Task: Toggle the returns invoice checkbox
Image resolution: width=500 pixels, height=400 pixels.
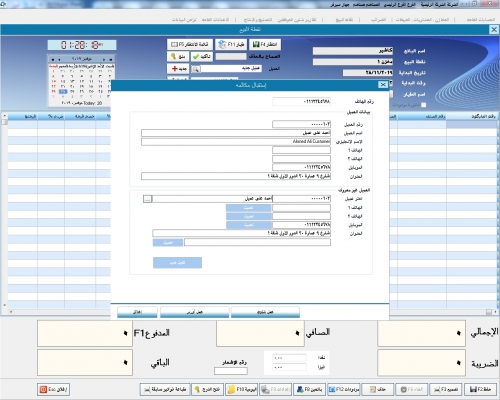Action: coord(424,105)
